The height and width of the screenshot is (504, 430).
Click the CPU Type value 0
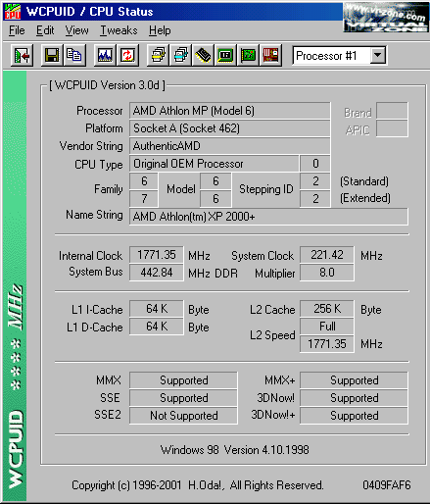pyautogui.click(x=315, y=164)
